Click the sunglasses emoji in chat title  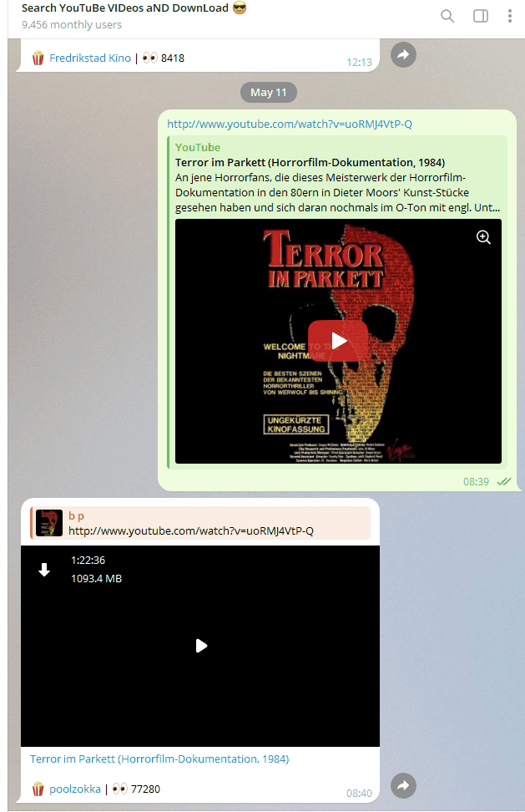tap(240, 8)
